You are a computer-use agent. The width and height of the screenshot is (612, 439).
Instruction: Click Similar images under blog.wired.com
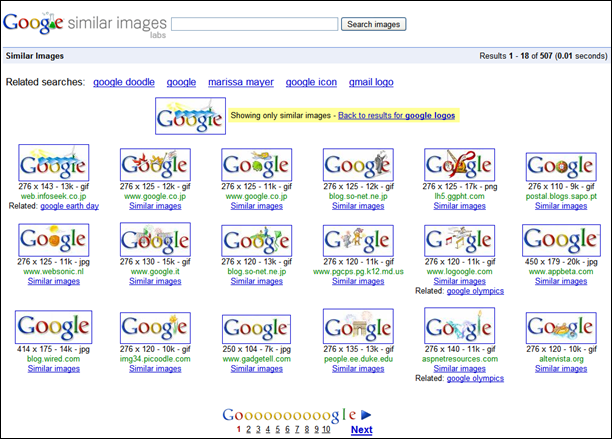pos(53,369)
